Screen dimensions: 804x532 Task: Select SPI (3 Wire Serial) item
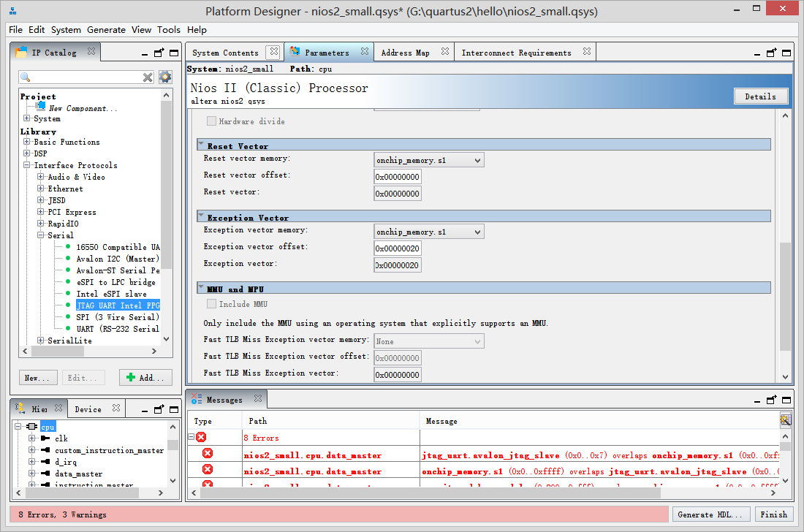click(x=118, y=317)
